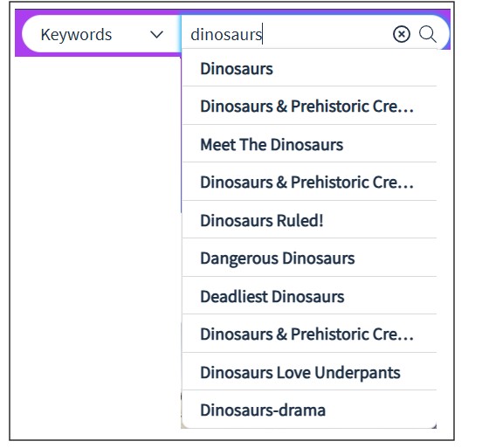Image resolution: width=489 pixels, height=448 pixels.
Task: Click the chevron arrow beside Keywords
Action: coord(156,34)
